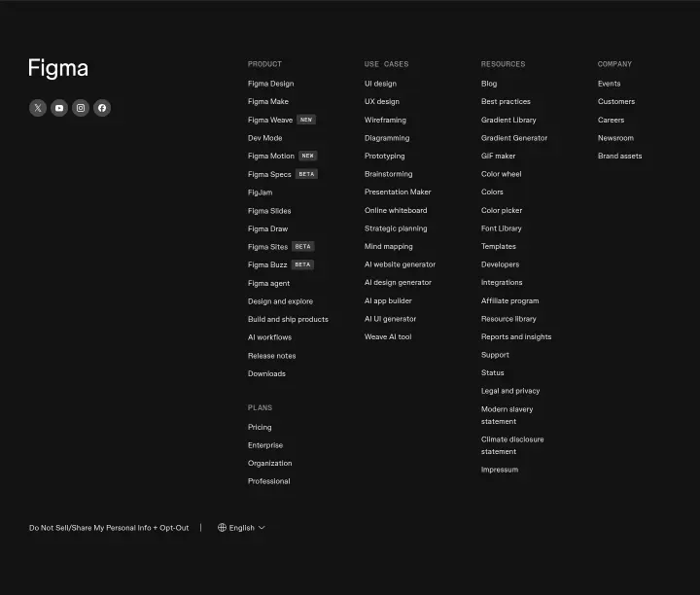
Task: Open the Weave AI tool link
Action: [388, 337]
